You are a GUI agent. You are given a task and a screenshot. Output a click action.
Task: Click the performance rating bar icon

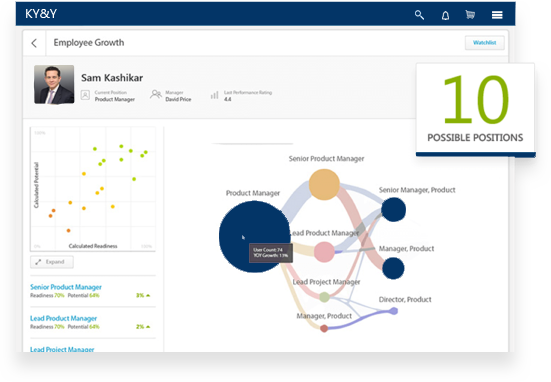click(x=214, y=95)
